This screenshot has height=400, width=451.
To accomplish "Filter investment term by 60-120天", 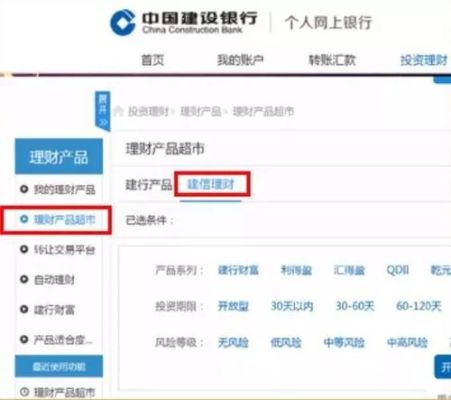I will (x=419, y=306).
